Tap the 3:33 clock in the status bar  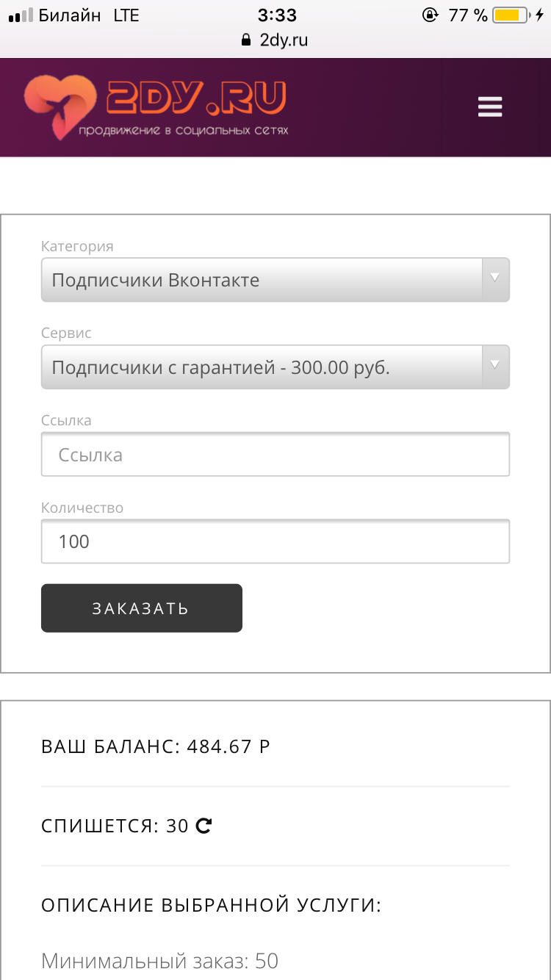click(x=277, y=15)
